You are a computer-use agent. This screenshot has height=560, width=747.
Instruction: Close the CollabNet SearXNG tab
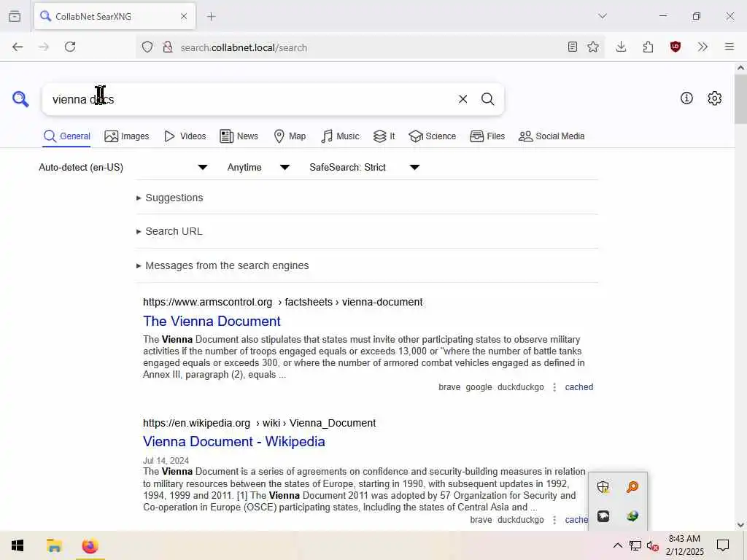pos(184,17)
